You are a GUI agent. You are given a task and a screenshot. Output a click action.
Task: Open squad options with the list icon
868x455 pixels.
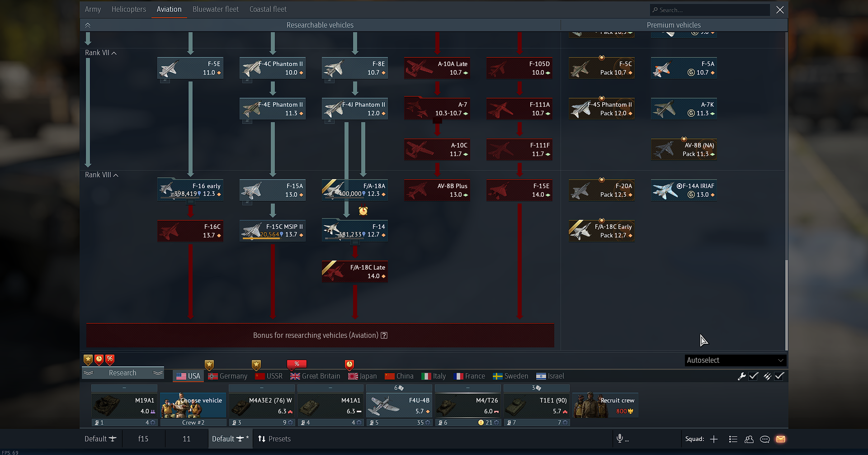(733, 439)
